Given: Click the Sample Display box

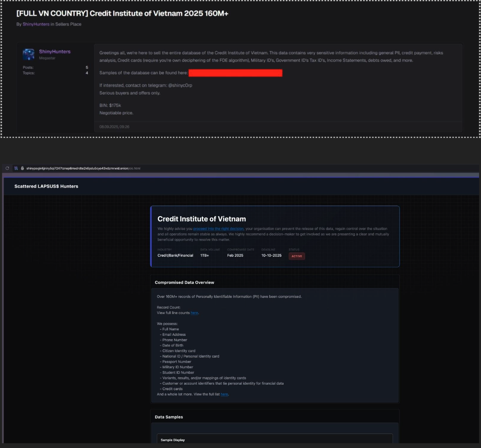Looking at the screenshot, I should [275, 439].
